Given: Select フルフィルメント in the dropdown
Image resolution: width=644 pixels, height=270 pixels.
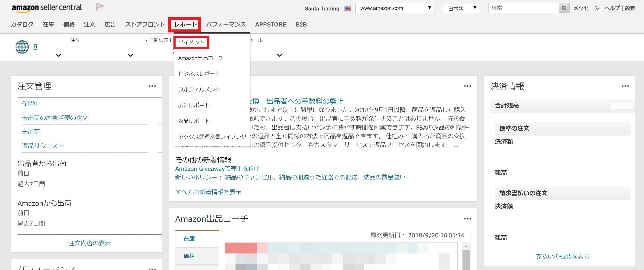Looking at the screenshot, I should (x=199, y=89).
